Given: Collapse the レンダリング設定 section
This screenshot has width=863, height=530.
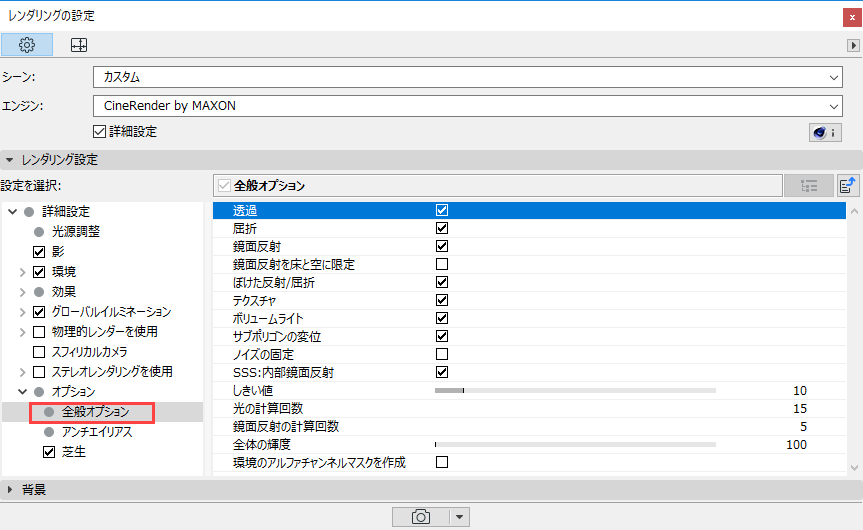Looking at the screenshot, I should (x=9, y=160).
